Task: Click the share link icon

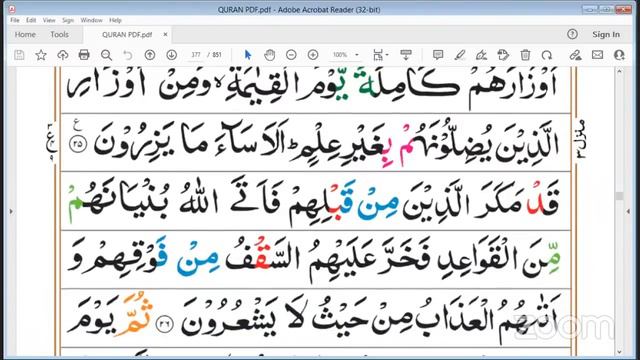Action: coord(576,55)
